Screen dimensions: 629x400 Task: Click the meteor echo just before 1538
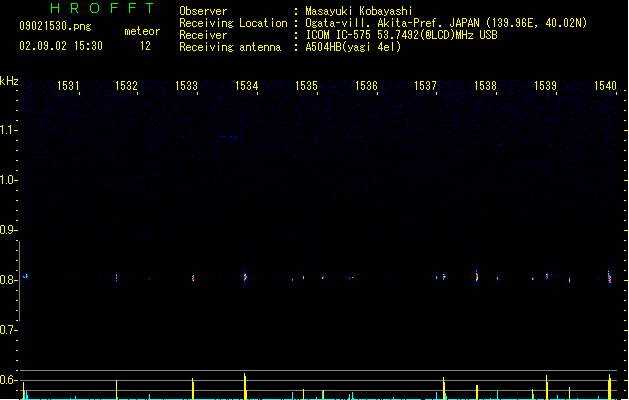477,276
